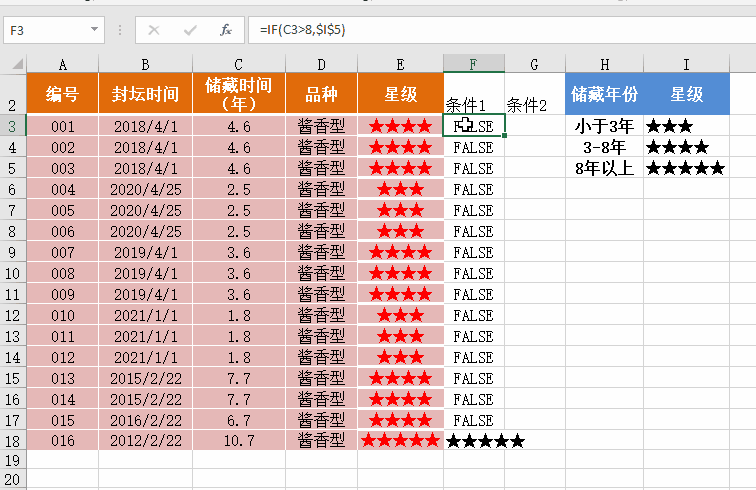
Task: Select the four black stars cell in column I
Action: coord(686,147)
